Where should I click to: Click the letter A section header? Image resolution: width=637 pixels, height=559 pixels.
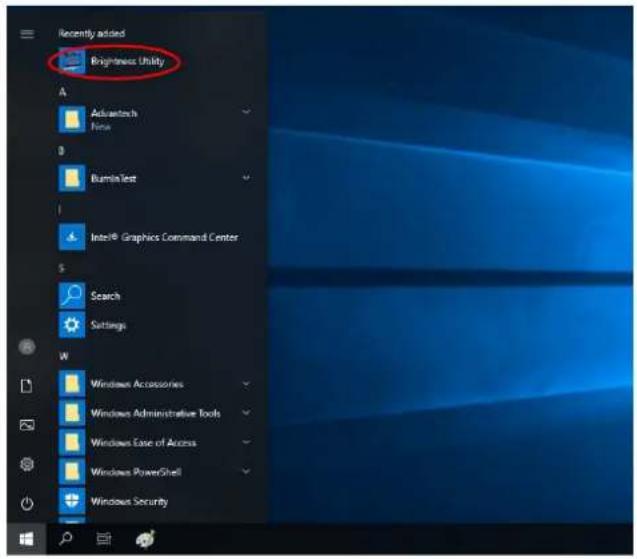[x=63, y=92]
